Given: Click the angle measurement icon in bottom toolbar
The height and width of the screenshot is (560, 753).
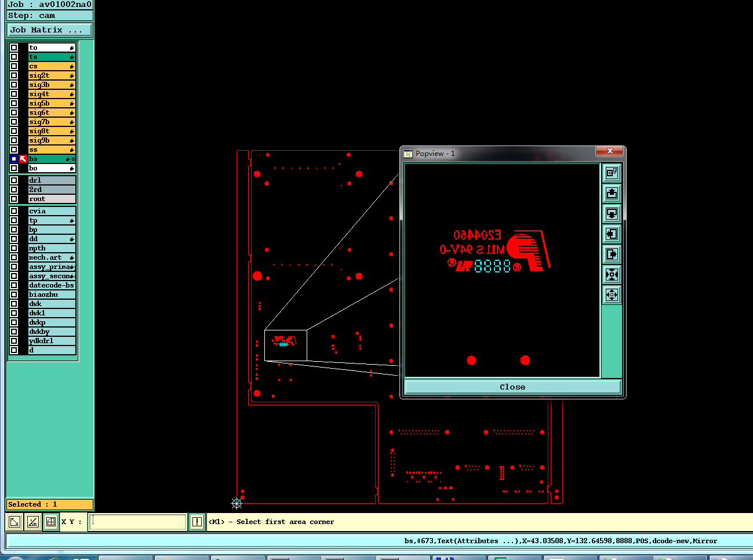Looking at the screenshot, I should tap(33, 522).
